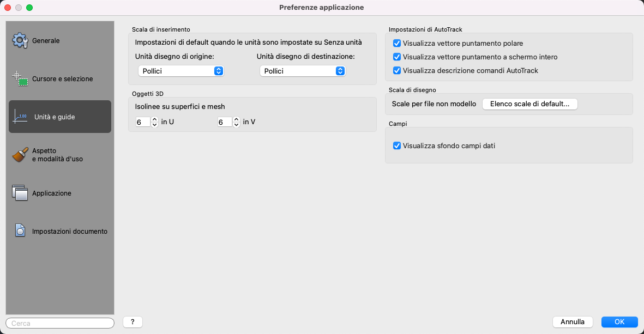644x334 pixels.
Task: Toggle Visualizza vettore puntamento a schermo intero
Action: [397, 57]
